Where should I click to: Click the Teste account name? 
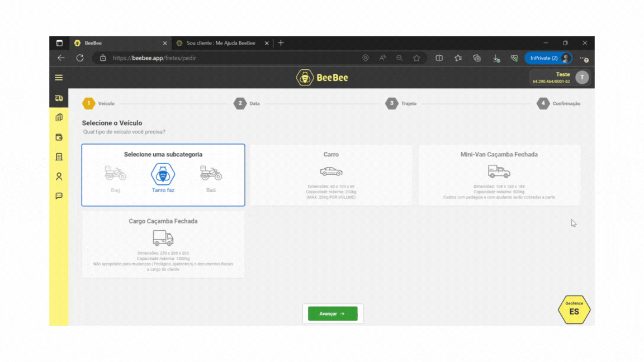[563, 74]
